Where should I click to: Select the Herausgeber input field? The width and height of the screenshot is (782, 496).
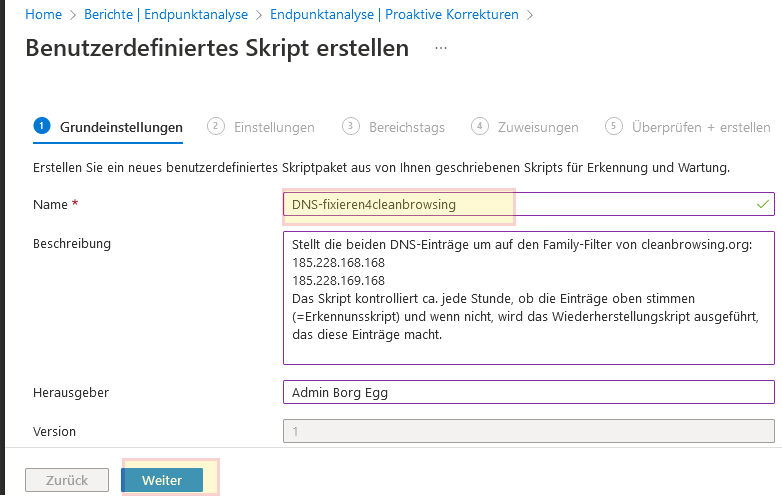pos(529,392)
